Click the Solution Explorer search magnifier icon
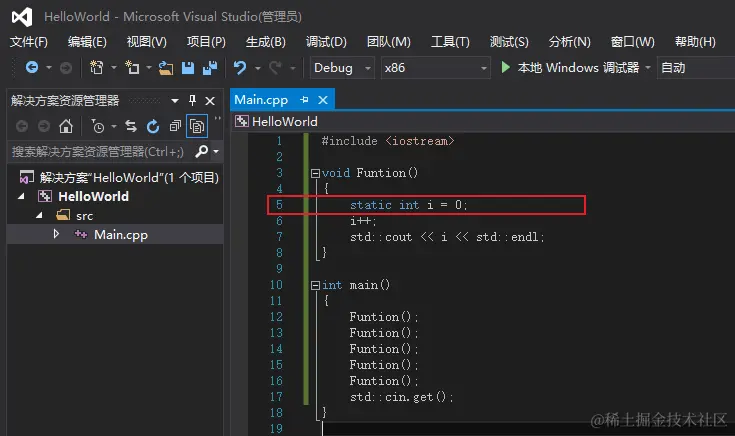The height and width of the screenshot is (436, 735). click(202, 151)
